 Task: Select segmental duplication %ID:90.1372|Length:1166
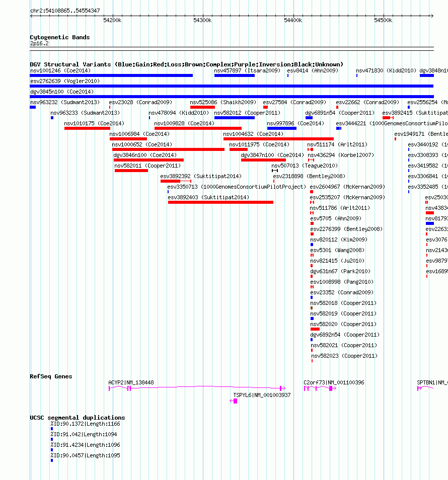coord(86,424)
